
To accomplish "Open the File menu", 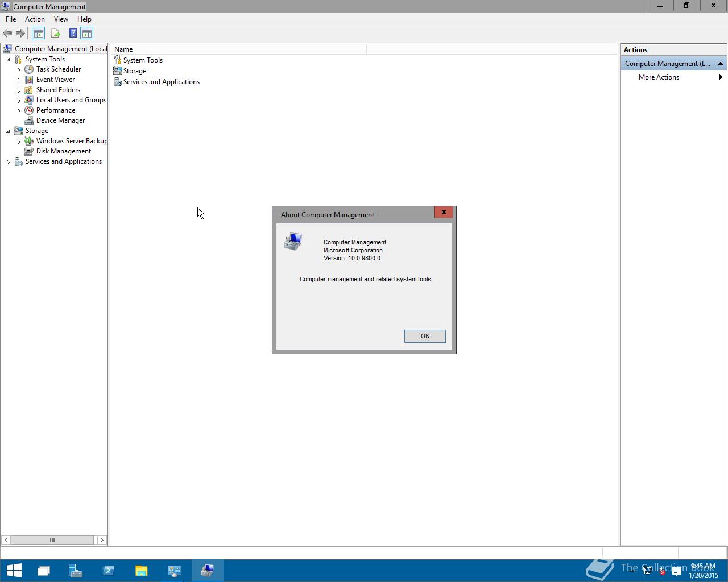I will pos(11,19).
